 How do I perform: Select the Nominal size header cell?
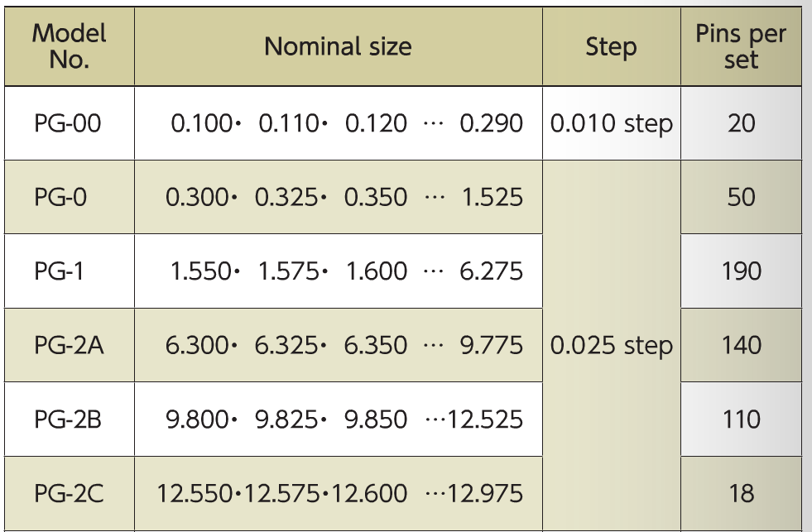click(x=339, y=46)
